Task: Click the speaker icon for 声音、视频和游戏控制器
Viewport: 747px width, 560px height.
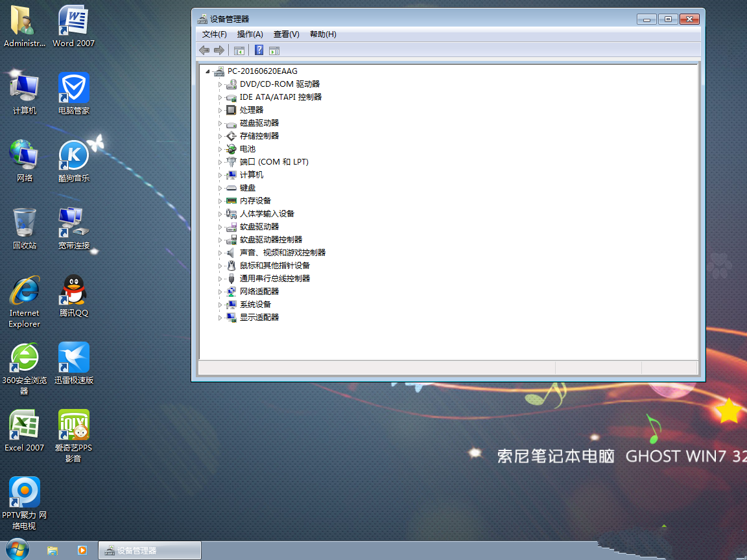Action: point(231,252)
